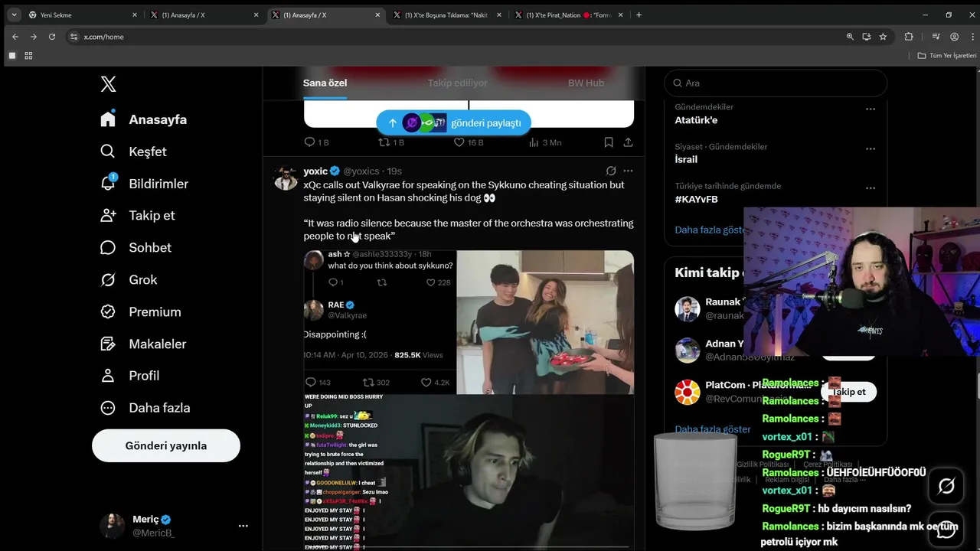Bookmark this page with star icon
Image resolution: width=980 pixels, height=551 pixels.
click(883, 37)
